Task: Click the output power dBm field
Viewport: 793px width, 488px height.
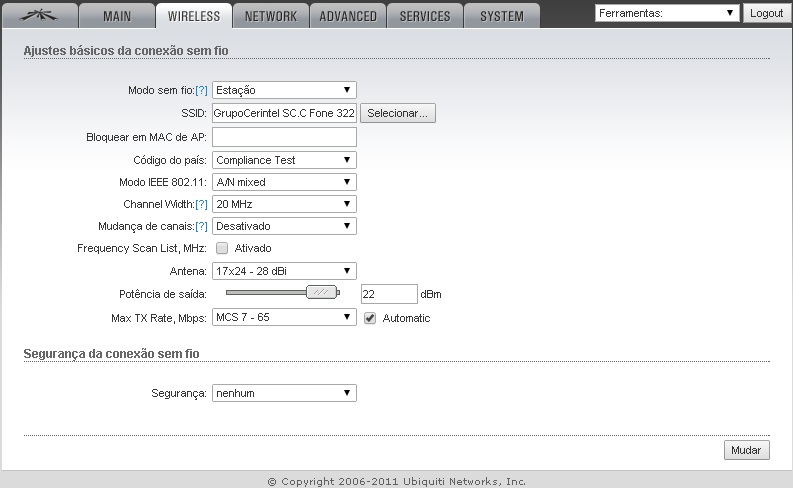Action: [x=389, y=294]
